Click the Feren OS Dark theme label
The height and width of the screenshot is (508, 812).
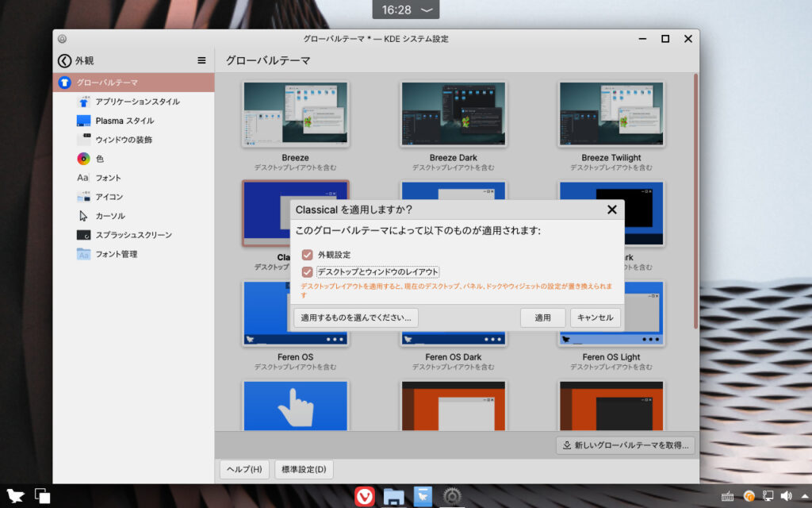453,357
